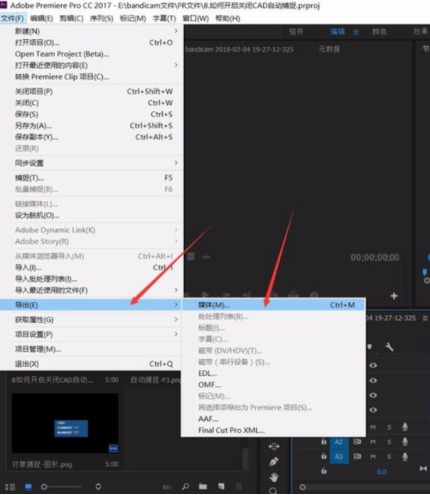Image resolution: width=430 pixels, height=495 pixels.
Task: Expand the 同步设置 submenu
Action: tap(92, 163)
